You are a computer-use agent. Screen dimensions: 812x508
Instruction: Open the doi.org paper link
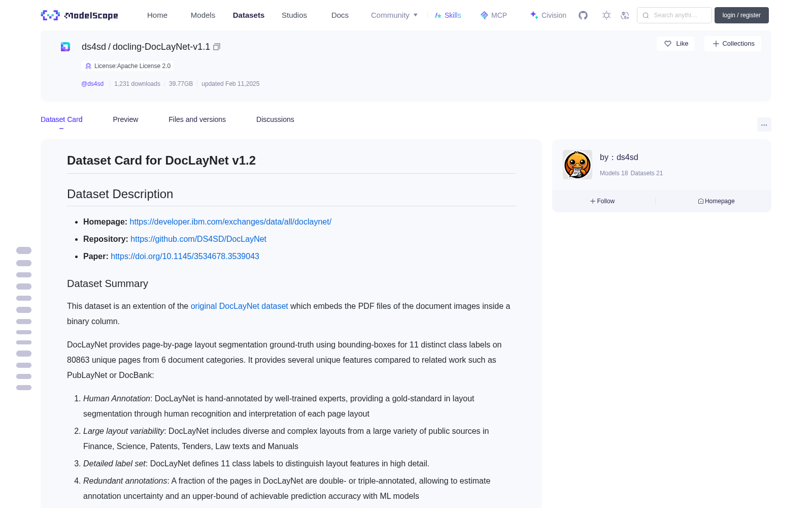[185, 257]
